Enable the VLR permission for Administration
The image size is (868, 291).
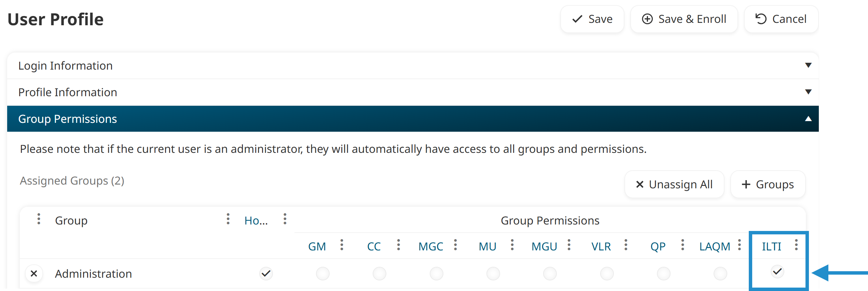click(607, 273)
